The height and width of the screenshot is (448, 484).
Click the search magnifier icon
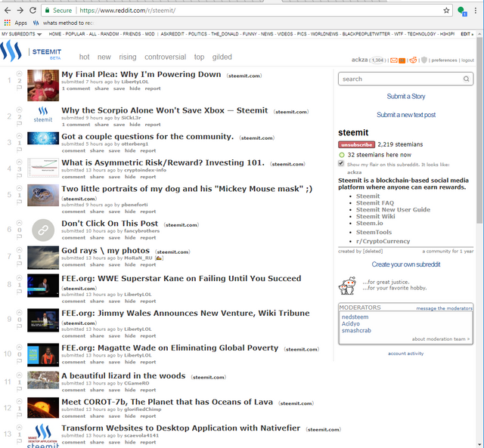click(x=466, y=79)
